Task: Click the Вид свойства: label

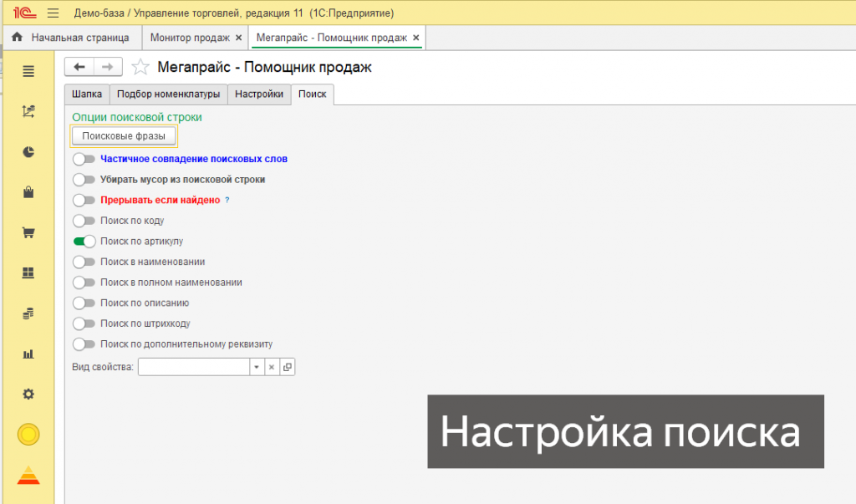Action: (103, 367)
